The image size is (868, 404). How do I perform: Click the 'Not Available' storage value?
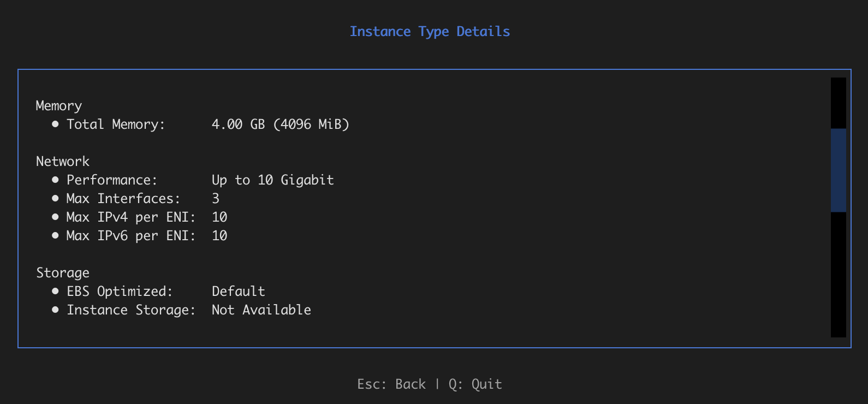pyautogui.click(x=261, y=310)
